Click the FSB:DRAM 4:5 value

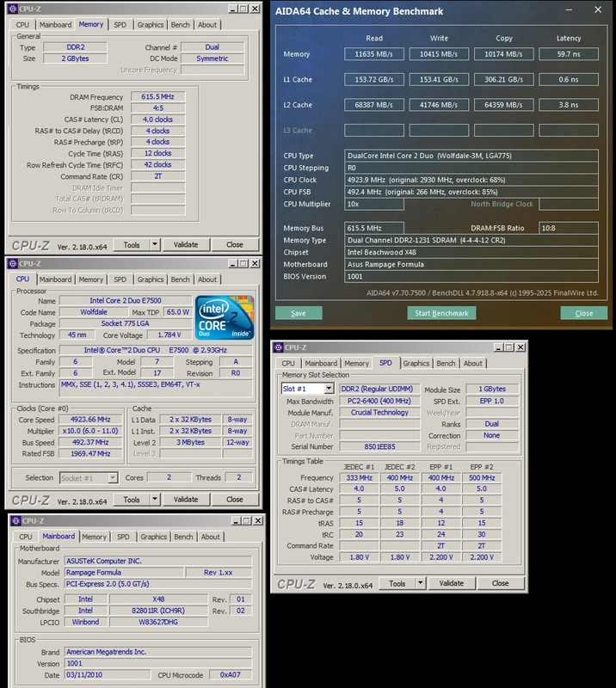coord(157,108)
